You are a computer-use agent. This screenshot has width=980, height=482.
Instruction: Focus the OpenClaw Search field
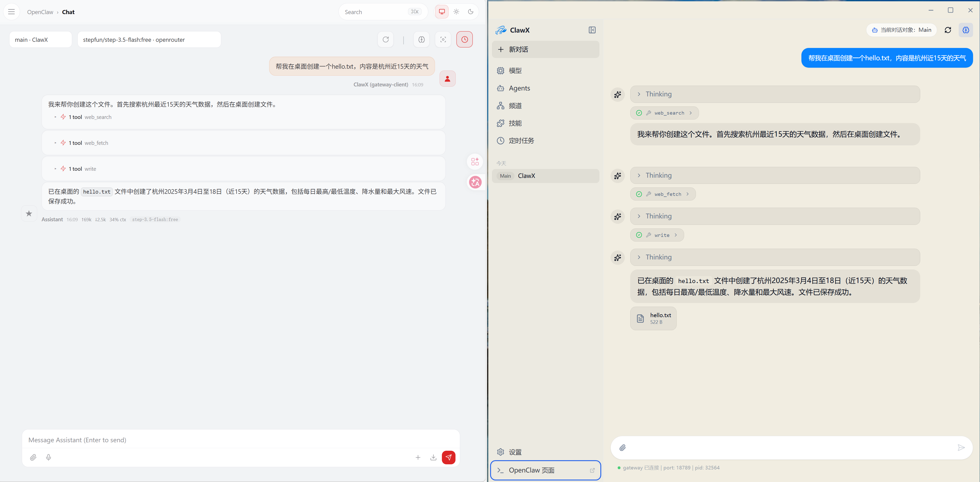[383, 12]
